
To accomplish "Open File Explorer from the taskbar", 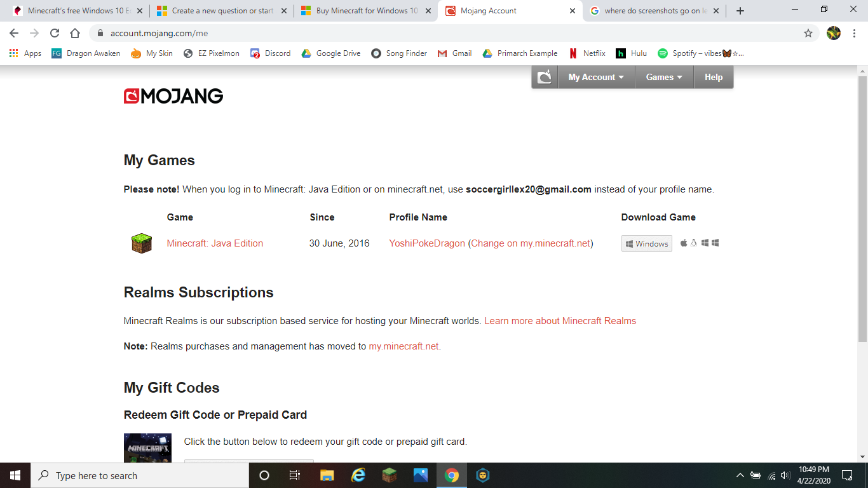I will 327,475.
